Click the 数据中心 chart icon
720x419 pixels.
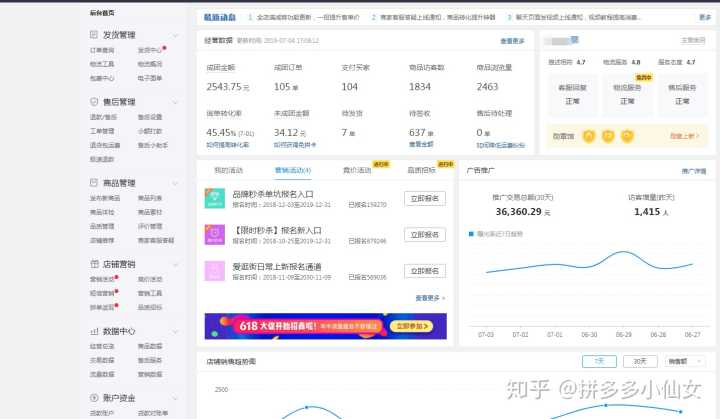[x=95, y=331]
